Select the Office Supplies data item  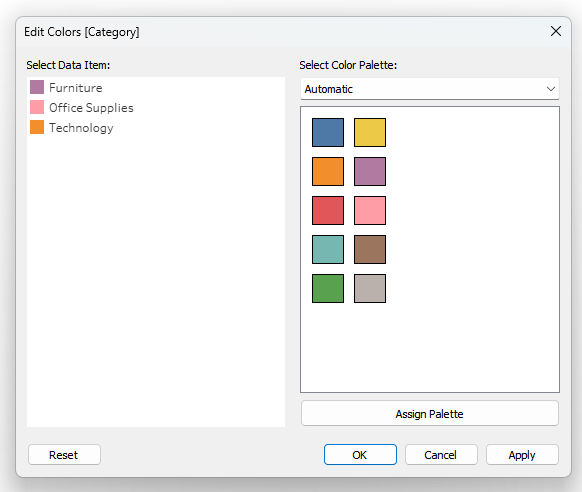point(82,108)
